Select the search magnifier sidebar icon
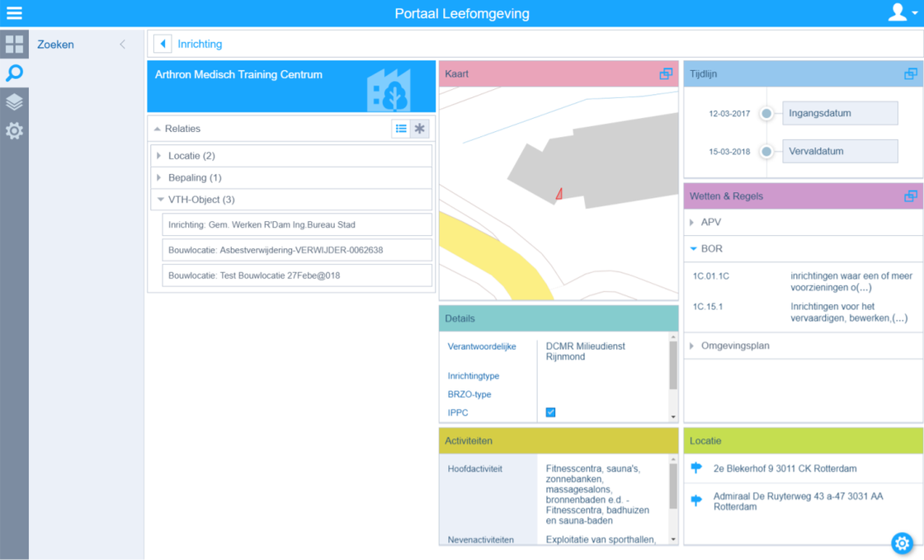Image resolution: width=924 pixels, height=560 pixels. click(x=14, y=73)
